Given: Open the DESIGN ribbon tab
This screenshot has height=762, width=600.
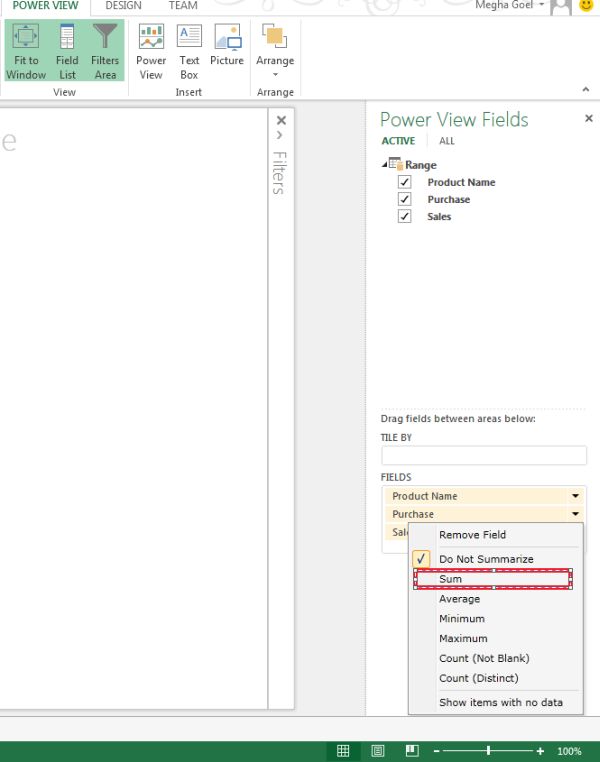Looking at the screenshot, I should [123, 6].
